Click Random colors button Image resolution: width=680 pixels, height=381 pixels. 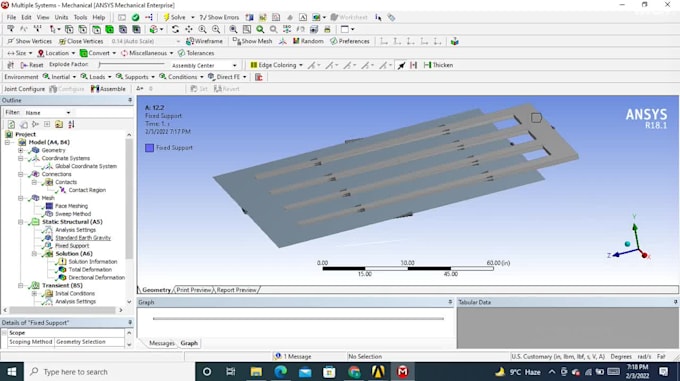click(308, 41)
